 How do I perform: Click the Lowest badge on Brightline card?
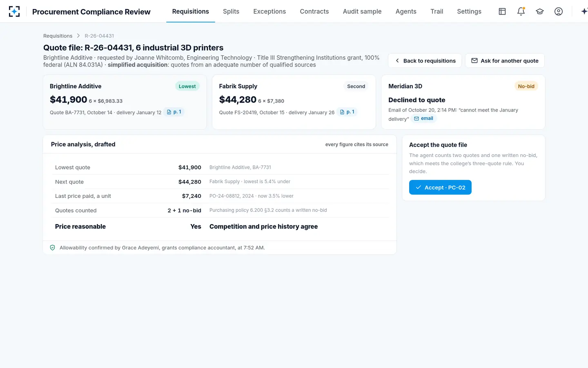pyautogui.click(x=187, y=86)
